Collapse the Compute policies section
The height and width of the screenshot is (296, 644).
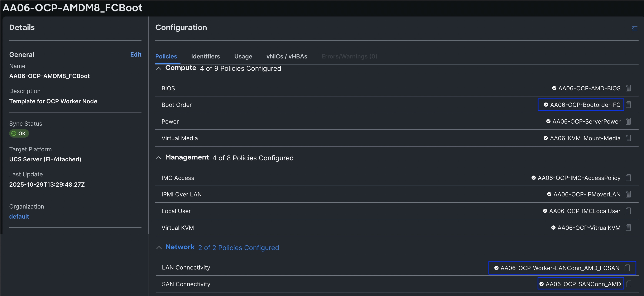click(x=159, y=68)
